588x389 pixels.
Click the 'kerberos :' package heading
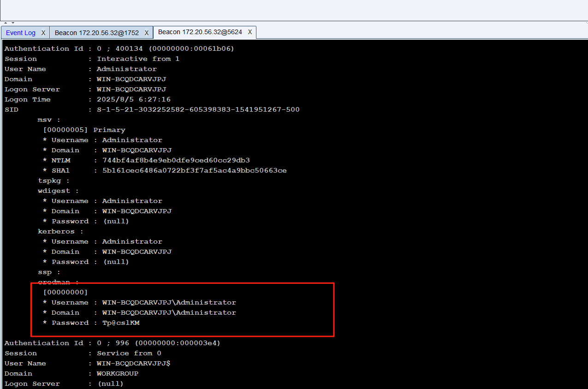[x=60, y=231]
